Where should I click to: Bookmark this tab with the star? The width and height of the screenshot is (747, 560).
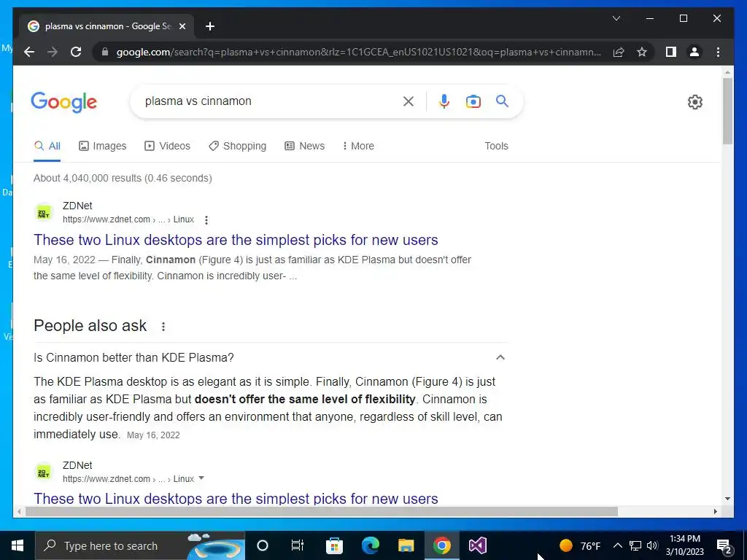pos(642,52)
